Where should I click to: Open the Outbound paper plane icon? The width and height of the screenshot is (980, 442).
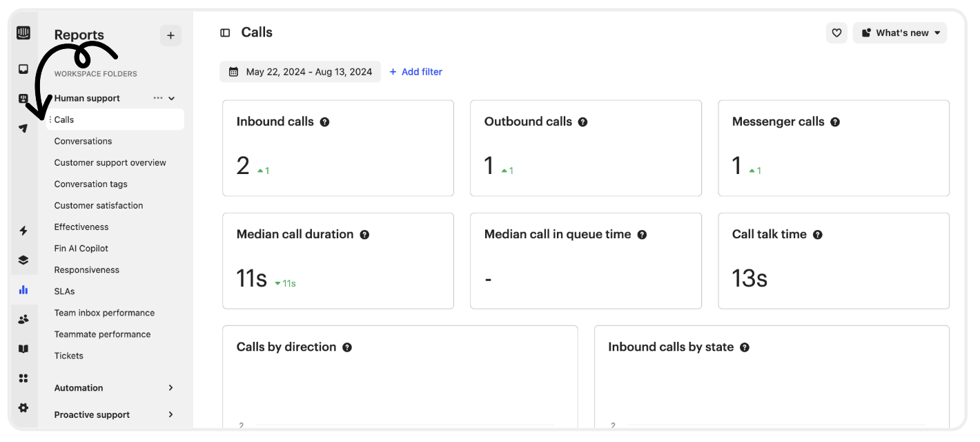point(23,128)
